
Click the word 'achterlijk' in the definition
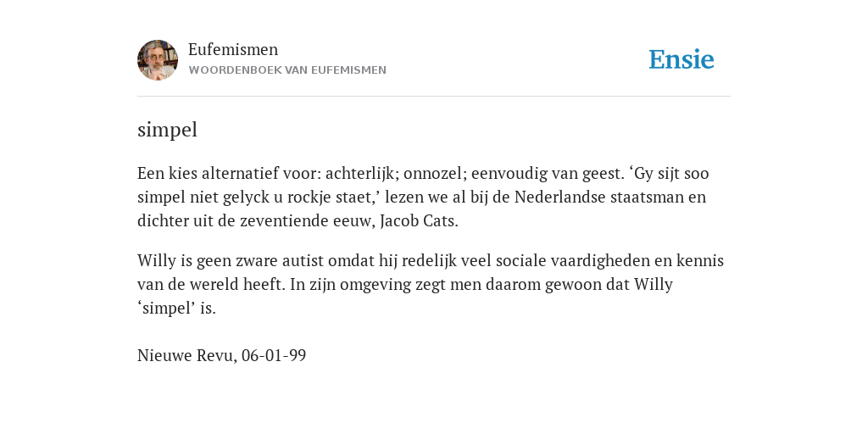pos(359,173)
